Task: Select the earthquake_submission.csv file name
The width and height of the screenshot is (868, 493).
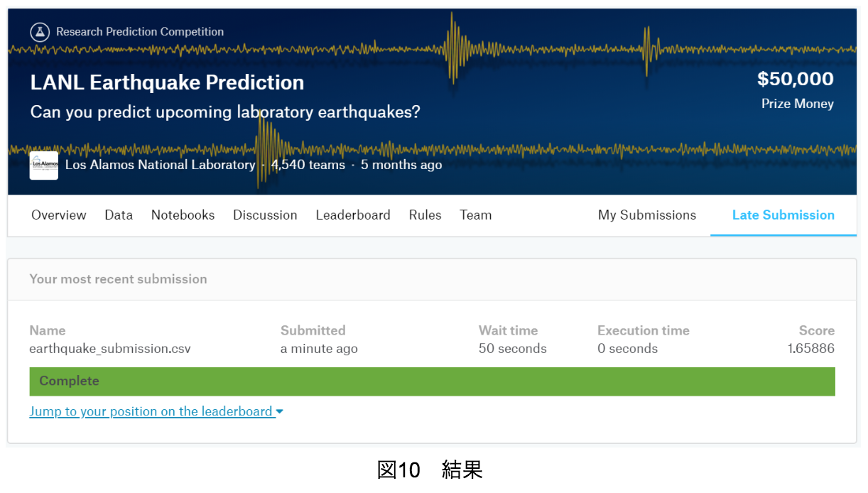Action: 110,349
